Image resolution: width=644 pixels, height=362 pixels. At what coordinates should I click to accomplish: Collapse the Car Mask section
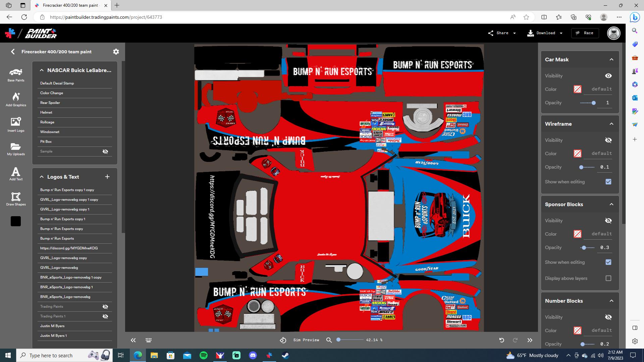611,59
